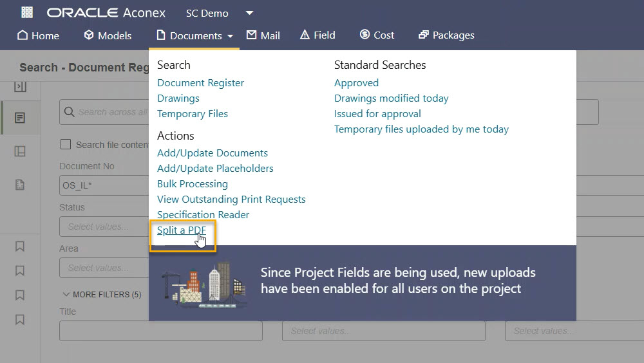Open View Outstanding Print Requests
Screen dimensions: 644x363
[231, 199]
